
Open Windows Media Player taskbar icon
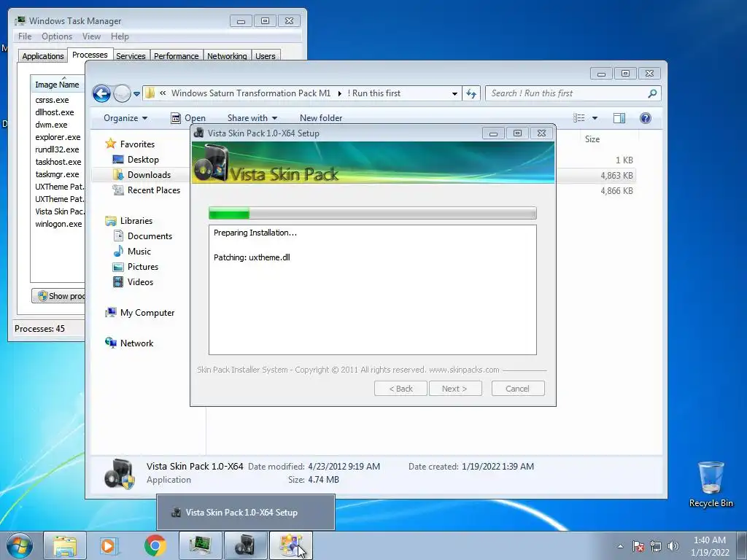click(109, 545)
